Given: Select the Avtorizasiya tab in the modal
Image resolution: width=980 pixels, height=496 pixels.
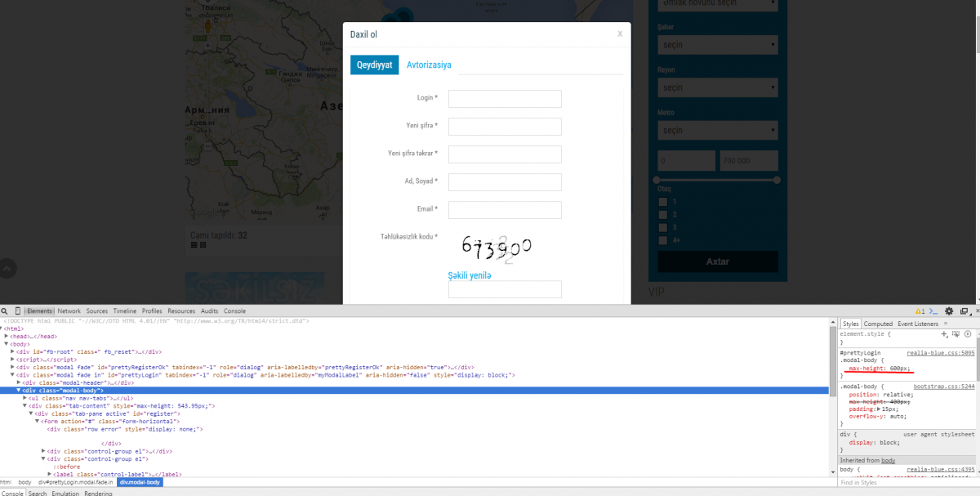Looking at the screenshot, I should (429, 65).
